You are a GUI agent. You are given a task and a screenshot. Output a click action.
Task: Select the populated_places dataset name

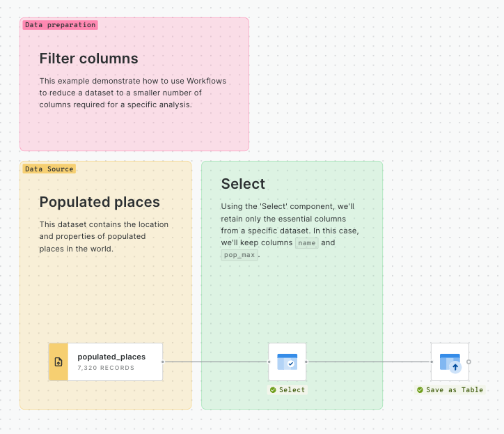point(111,357)
